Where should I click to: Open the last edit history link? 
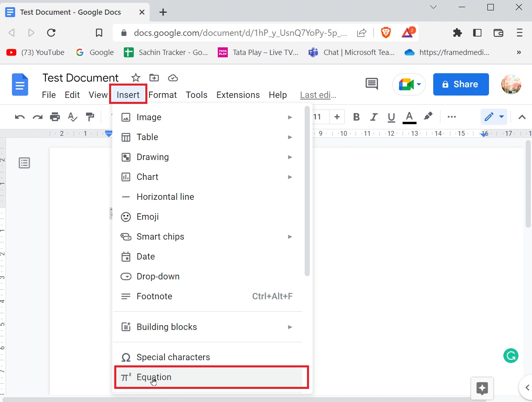point(318,95)
